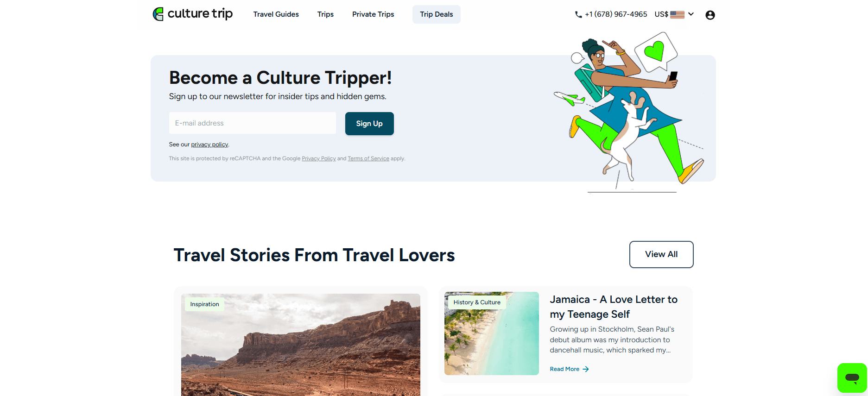Open the Travel Guides menu
The width and height of the screenshot is (868, 396).
[x=276, y=14]
